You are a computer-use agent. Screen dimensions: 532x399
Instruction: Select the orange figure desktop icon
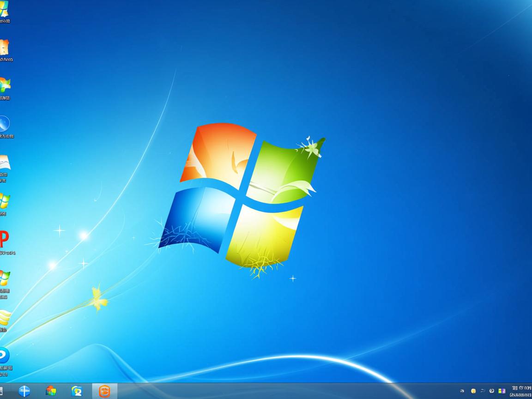[6, 46]
